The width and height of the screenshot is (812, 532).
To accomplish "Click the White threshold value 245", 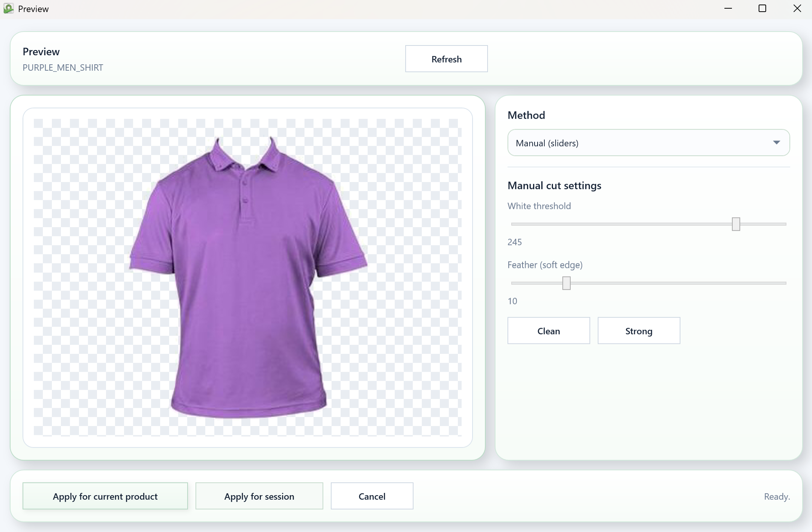I will point(515,242).
